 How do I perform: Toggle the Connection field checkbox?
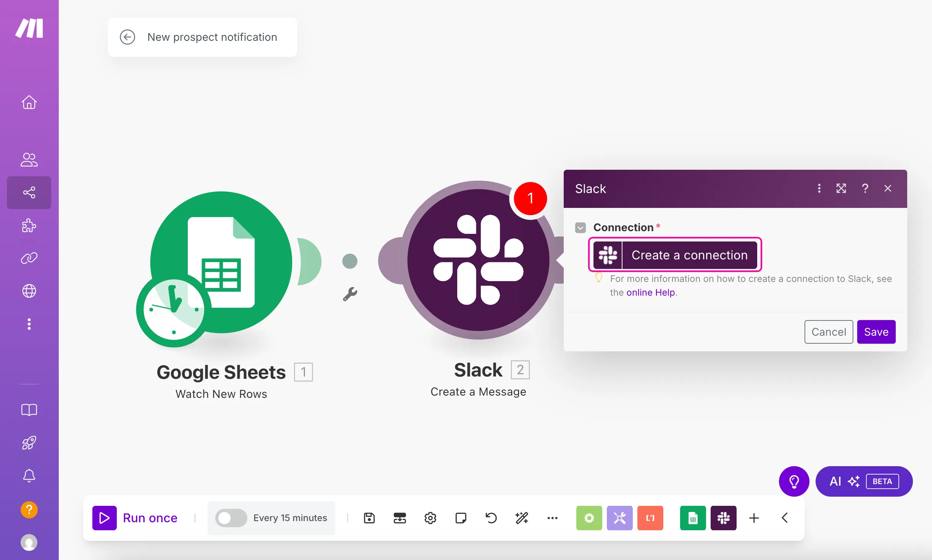(580, 228)
